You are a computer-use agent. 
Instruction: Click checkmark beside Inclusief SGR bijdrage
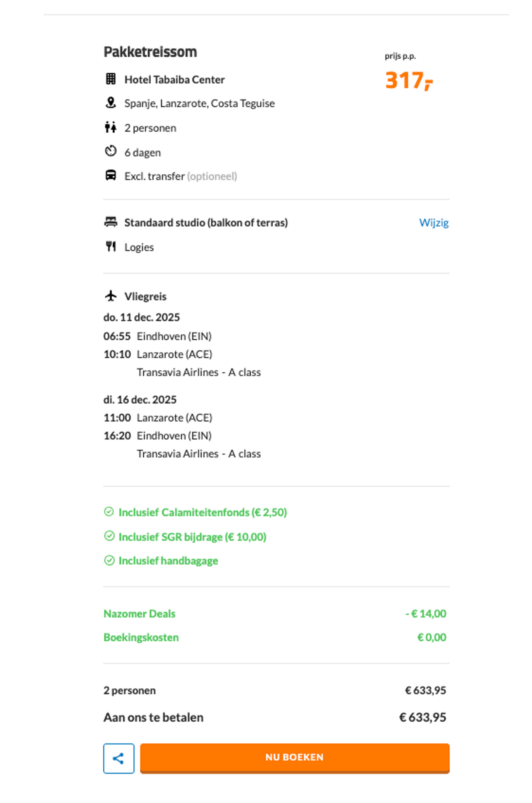pos(109,536)
